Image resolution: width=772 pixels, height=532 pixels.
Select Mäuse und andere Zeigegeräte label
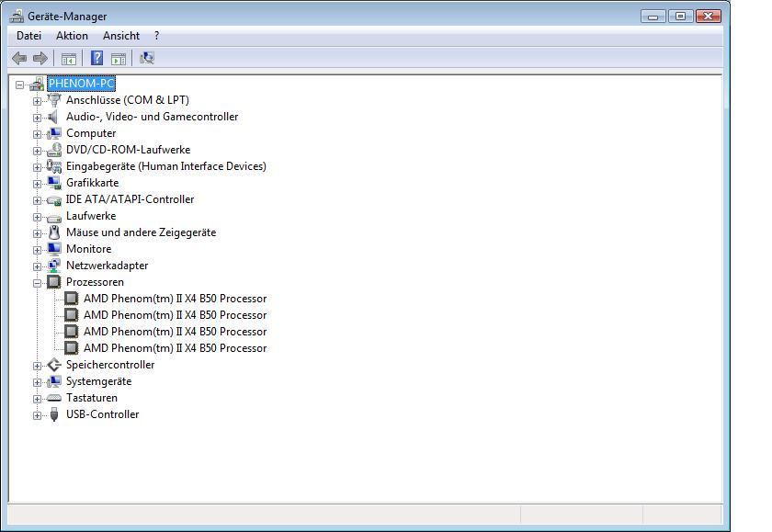(141, 232)
